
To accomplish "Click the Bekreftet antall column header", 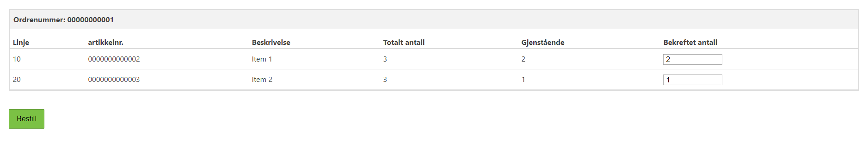I will (690, 42).
